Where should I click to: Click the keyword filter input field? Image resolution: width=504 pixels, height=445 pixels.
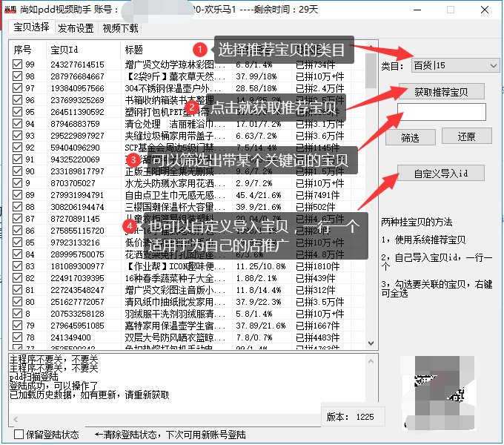(x=441, y=112)
